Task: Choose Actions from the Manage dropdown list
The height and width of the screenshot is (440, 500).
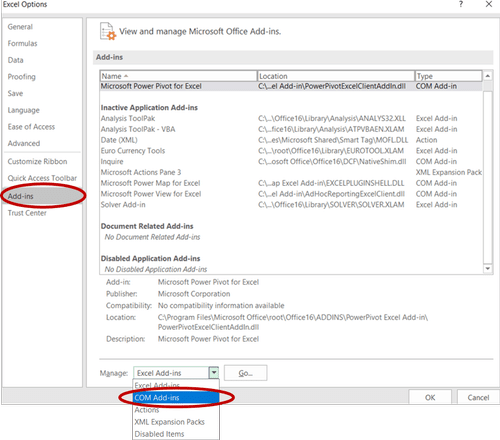Action: 176,410
